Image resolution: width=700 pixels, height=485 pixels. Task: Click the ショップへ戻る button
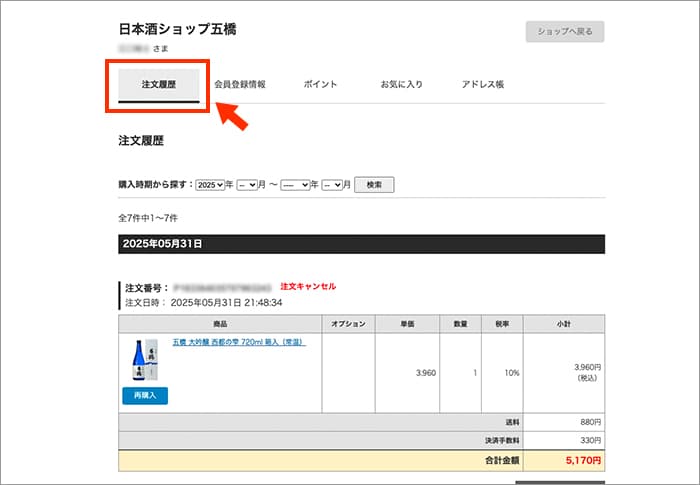tap(565, 31)
